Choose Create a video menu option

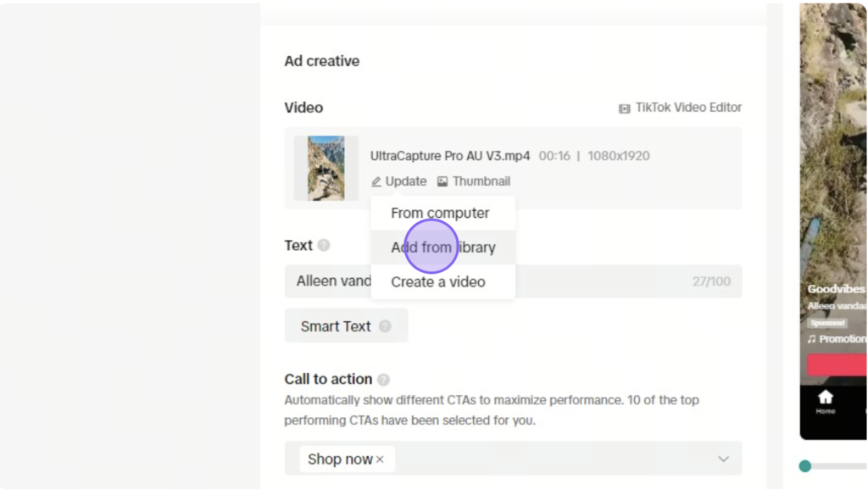[442, 282]
